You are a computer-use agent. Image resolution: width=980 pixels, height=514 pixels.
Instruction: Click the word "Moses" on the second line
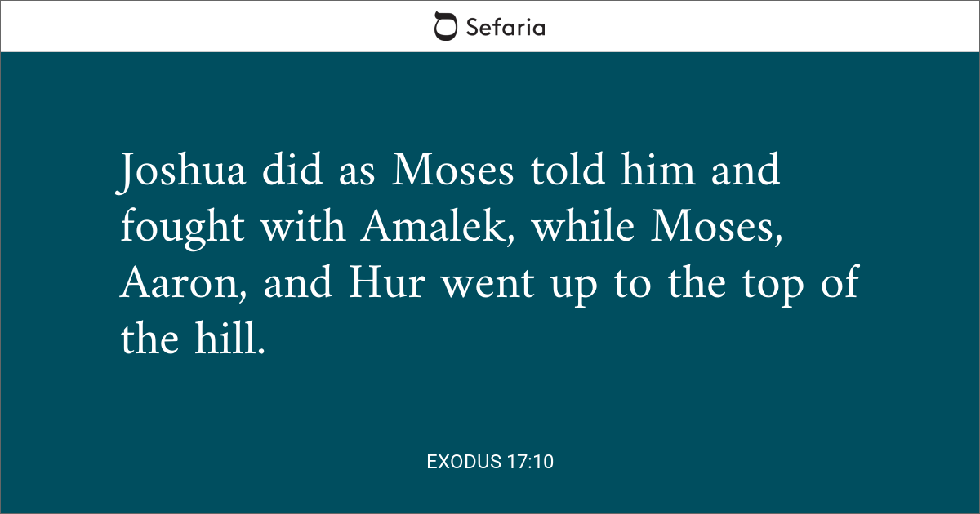[x=711, y=228]
